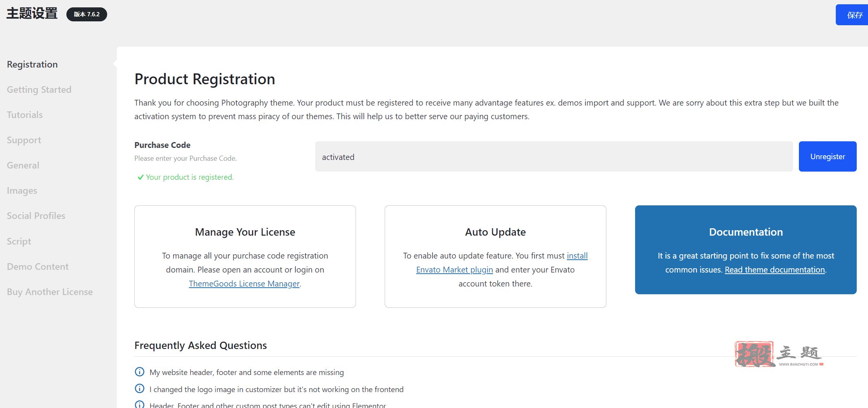868x408 pixels.
Task: Click the Product Registration heading
Action: [205, 79]
